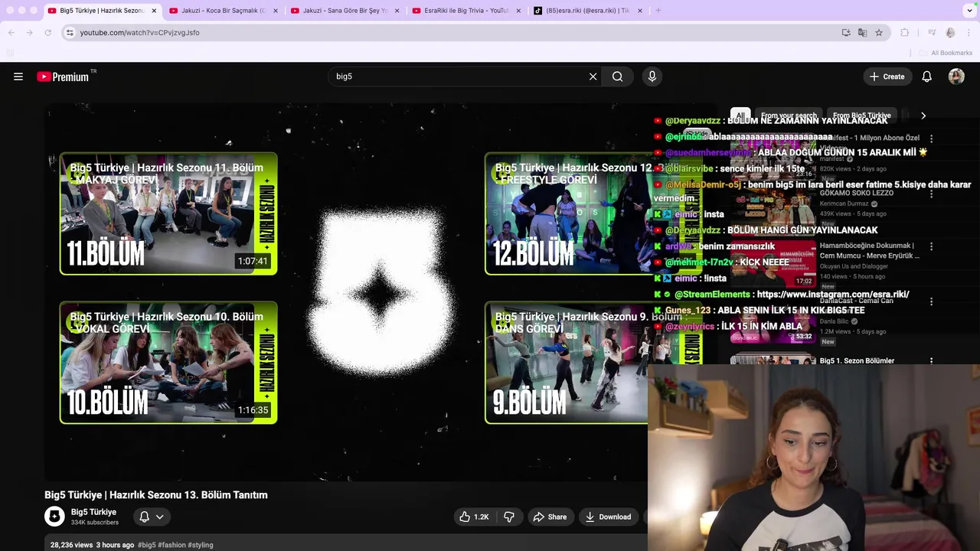The height and width of the screenshot is (551, 980).
Task: Click the youtube.com address bar URL
Action: coord(139,33)
